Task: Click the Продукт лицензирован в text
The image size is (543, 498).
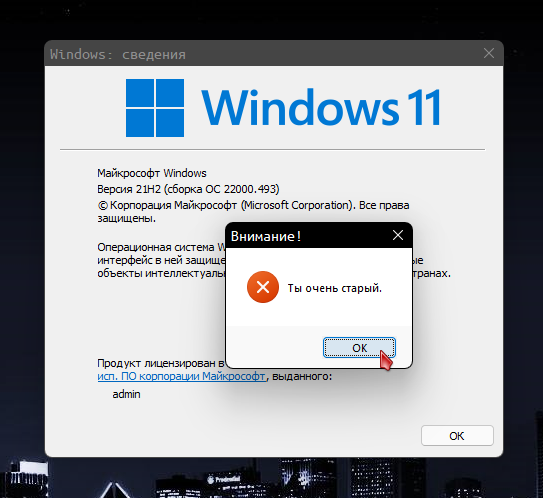Action: click(x=161, y=363)
